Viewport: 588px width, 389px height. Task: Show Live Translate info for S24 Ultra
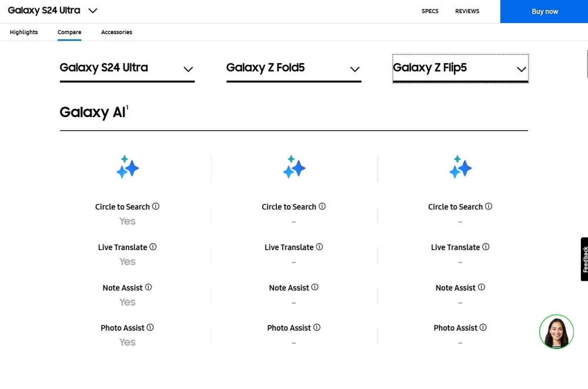pos(153,247)
